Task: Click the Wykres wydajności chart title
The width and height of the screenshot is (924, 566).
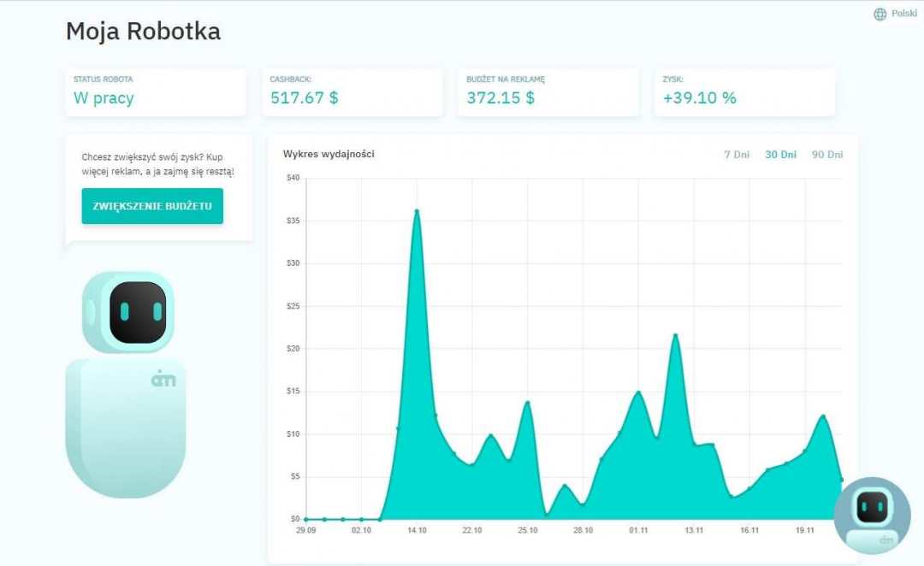Action: point(329,154)
